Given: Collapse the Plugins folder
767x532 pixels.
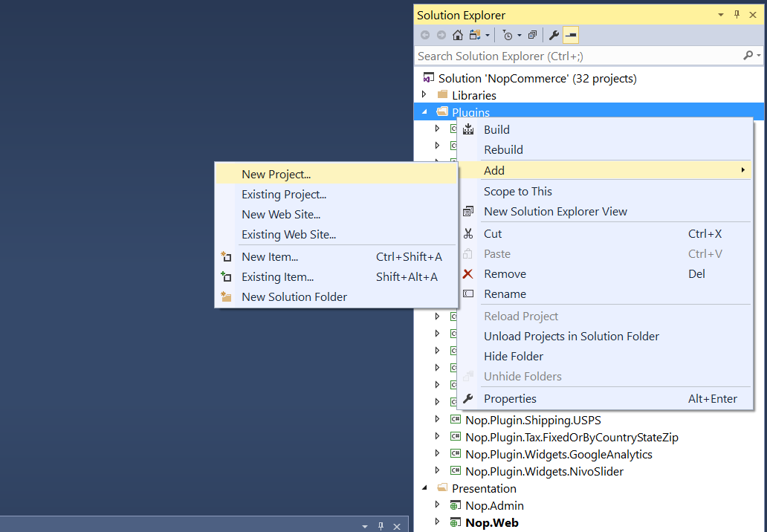Looking at the screenshot, I should pos(424,112).
